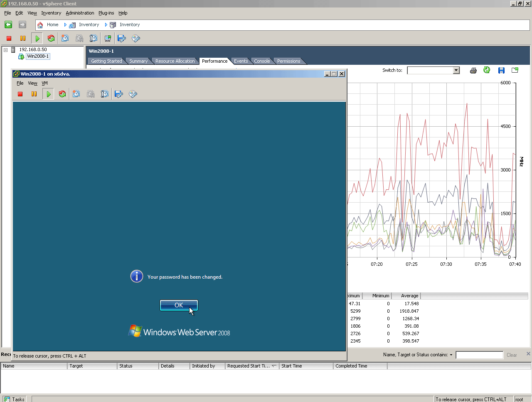Viewport: 532px width, 402px height.
Task: Open the Administration menu
Action: (80, 13)
